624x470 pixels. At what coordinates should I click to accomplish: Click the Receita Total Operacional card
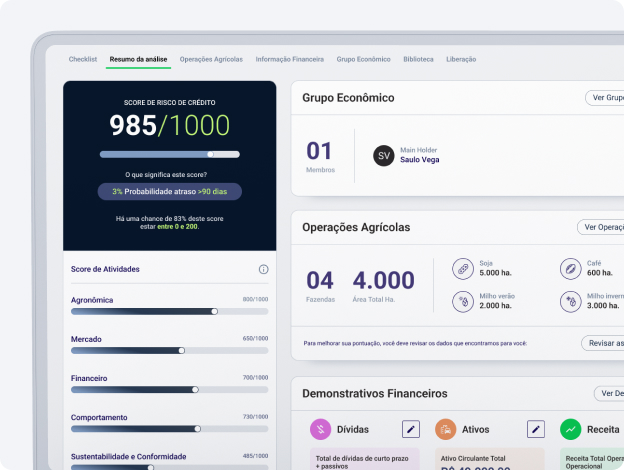(x=592, y=459)
